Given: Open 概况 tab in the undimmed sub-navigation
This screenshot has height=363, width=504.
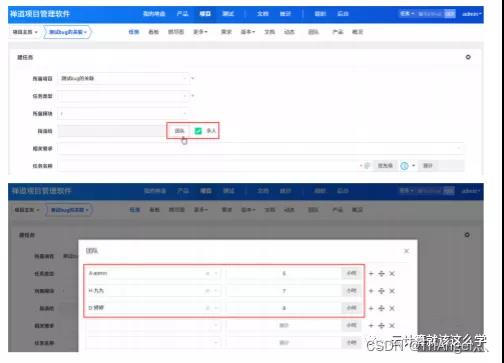Looking at the screenshot, I should coord(357,32).
